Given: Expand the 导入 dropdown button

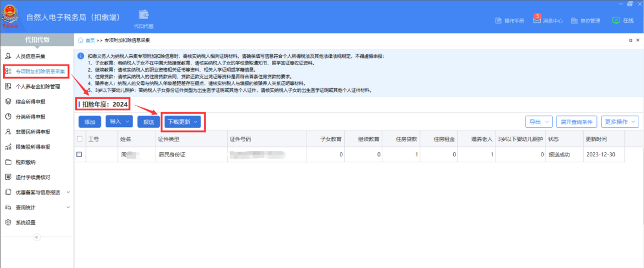Looking at the screenshot, I should click(x=119, y=122).
